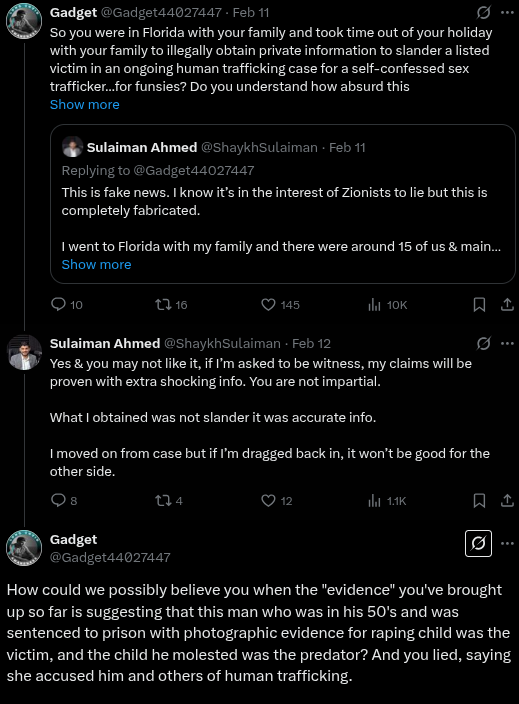The height and width of the screenshot is (704, 519).
Task: Like the tweet with 145 likes
Action: pyautogui.click(x=268, y=305)
